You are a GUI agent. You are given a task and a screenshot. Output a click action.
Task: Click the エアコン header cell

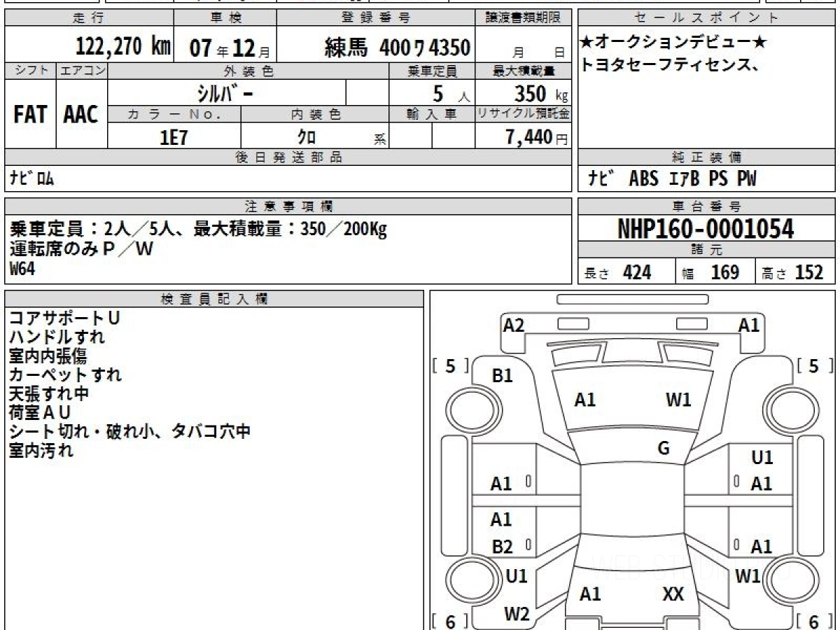tap(82, 71)
